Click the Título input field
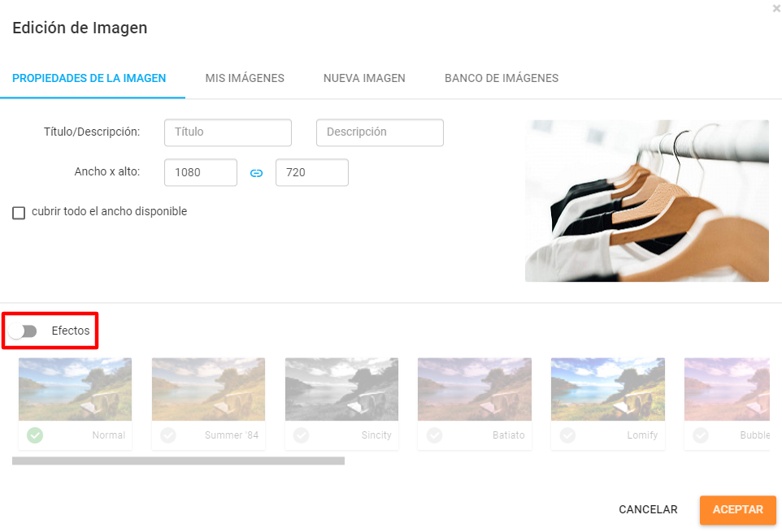Screen dimensions: 782x532 [x=228, y=132]
